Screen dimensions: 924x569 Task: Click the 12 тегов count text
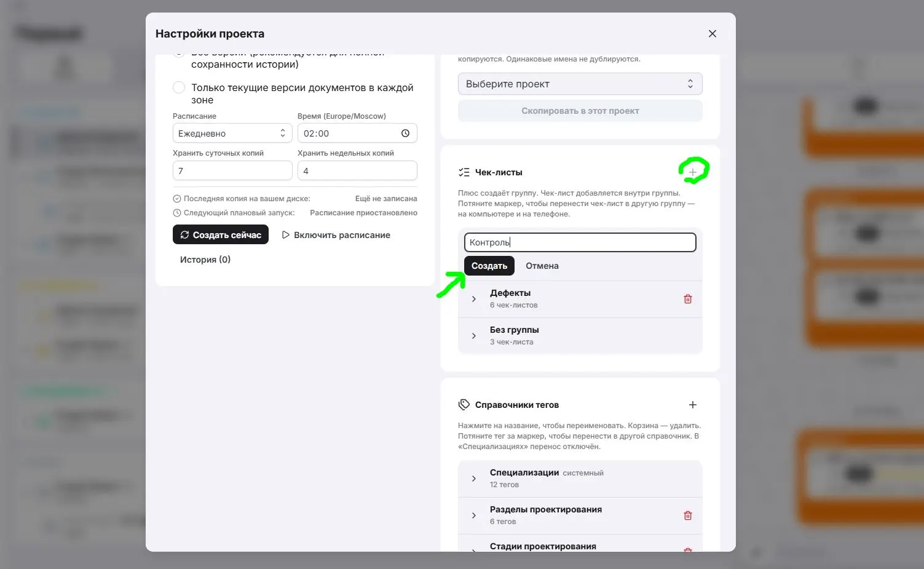coord(504,485)
